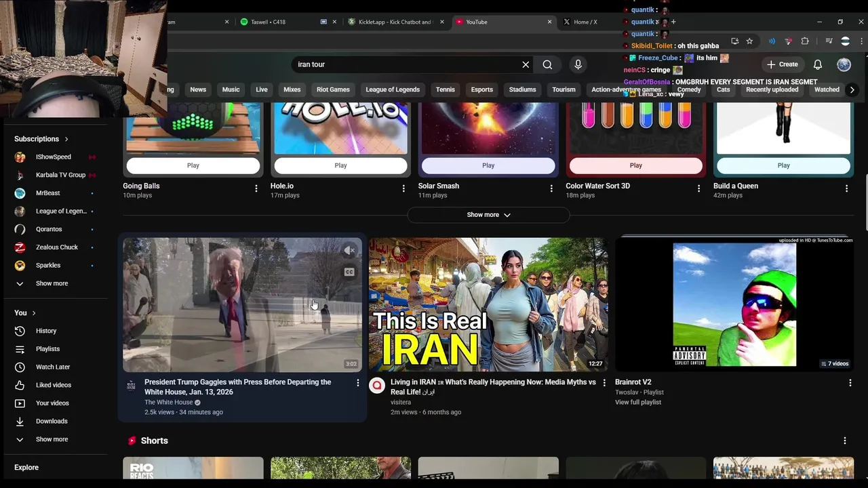Unmute the Trump video preview

tap(350, 251)
